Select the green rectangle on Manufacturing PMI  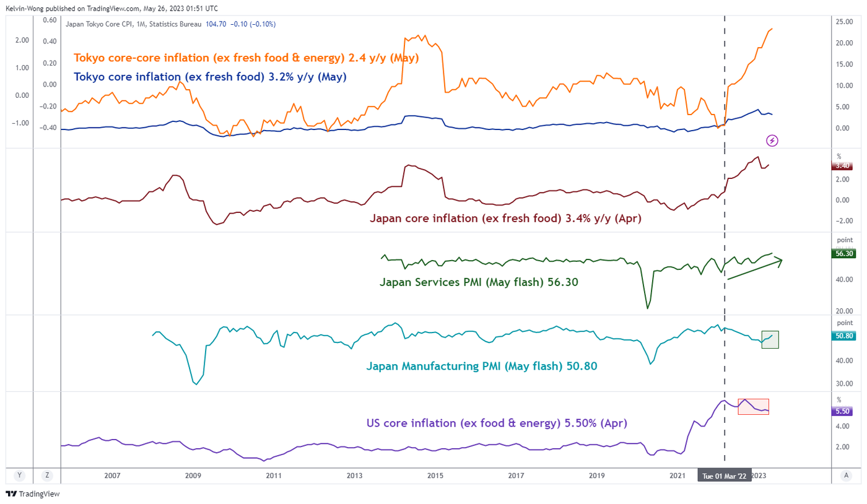[x=770, y=340]
